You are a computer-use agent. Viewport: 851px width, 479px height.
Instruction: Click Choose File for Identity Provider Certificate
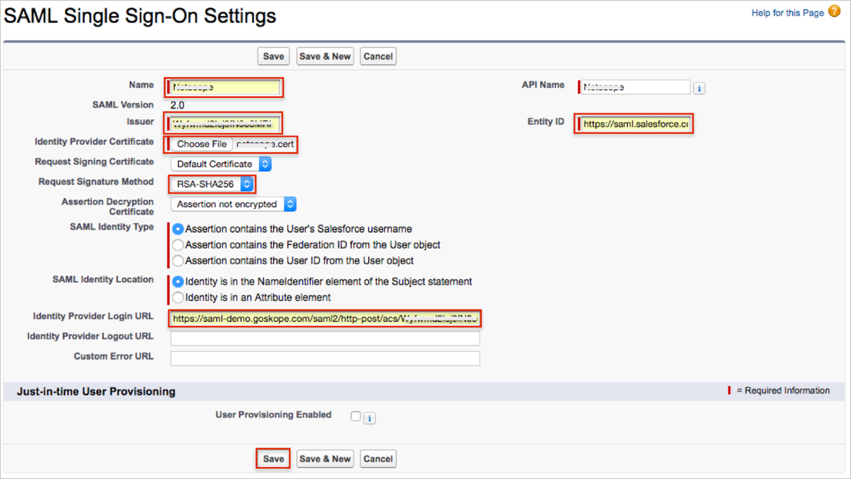point(201,145)
